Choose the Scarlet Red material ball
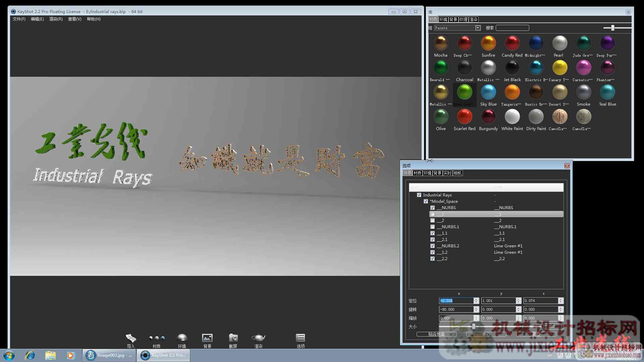Image resolution: width=644 pixels, height=362 pixels. pos(465,117)
